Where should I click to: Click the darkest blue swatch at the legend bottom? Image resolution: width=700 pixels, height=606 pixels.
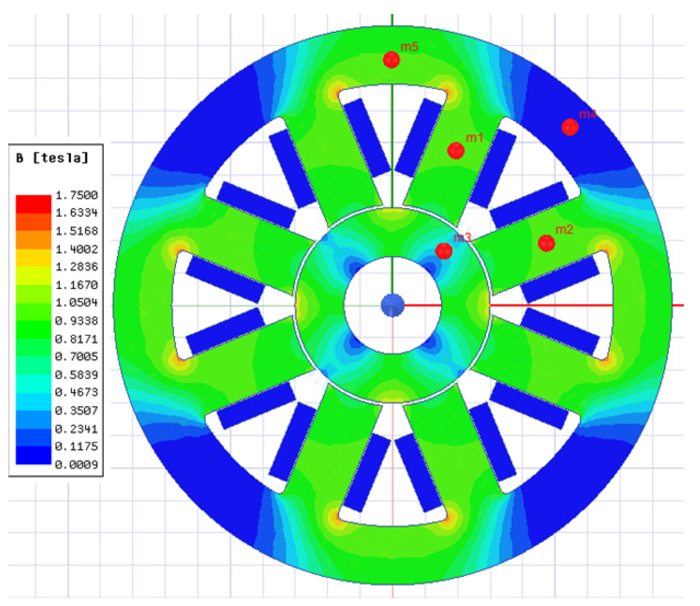tap(33, 455)
